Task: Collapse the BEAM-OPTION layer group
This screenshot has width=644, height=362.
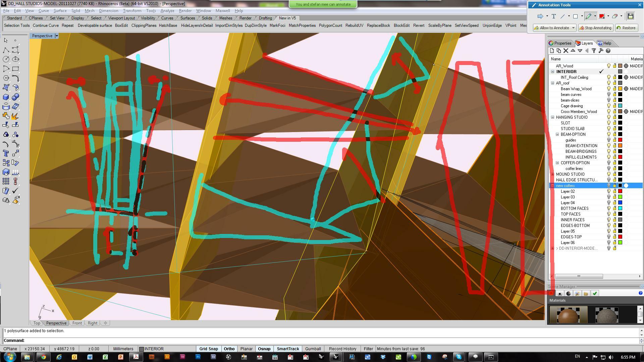Action: [557, 134]
